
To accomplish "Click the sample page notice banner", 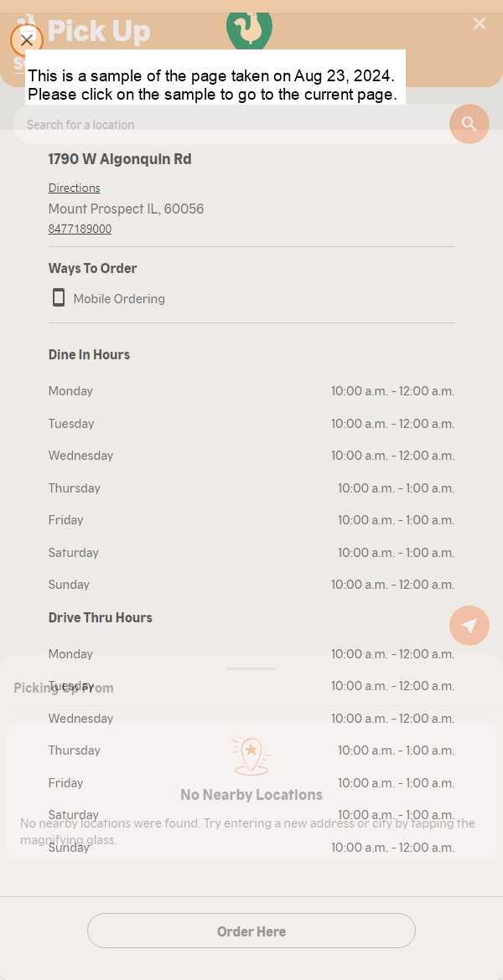I will tap(215, 77).
